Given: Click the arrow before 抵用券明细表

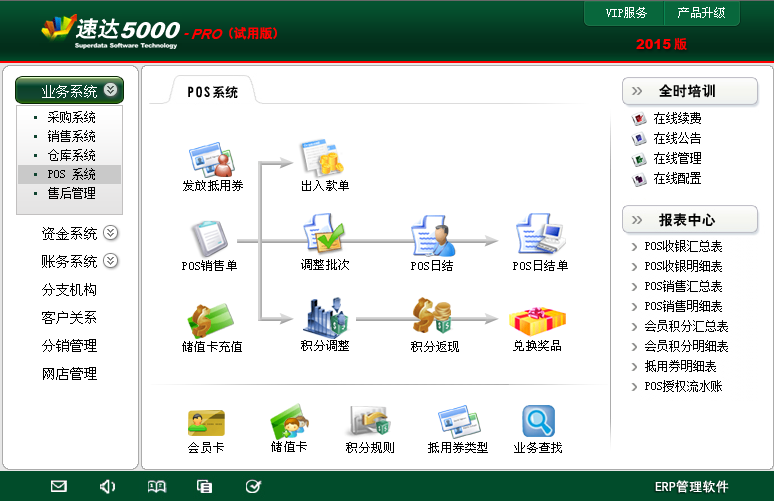Looking at the screenshot, I should coord(634,367).
